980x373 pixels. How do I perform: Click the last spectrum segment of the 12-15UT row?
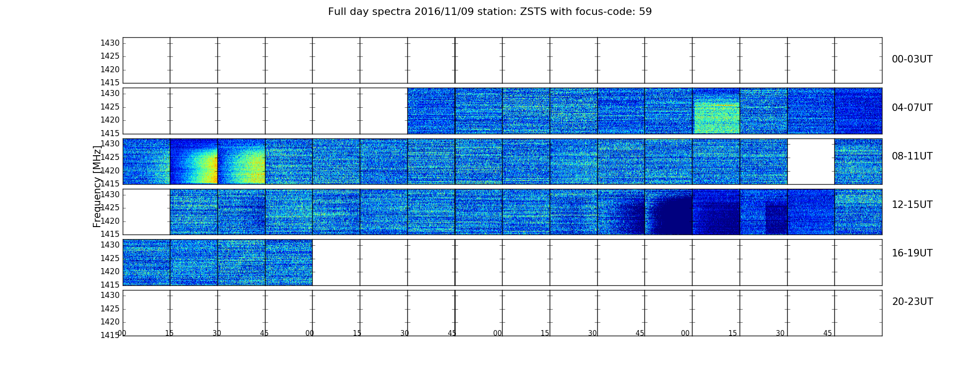click(x=858, y=212)
